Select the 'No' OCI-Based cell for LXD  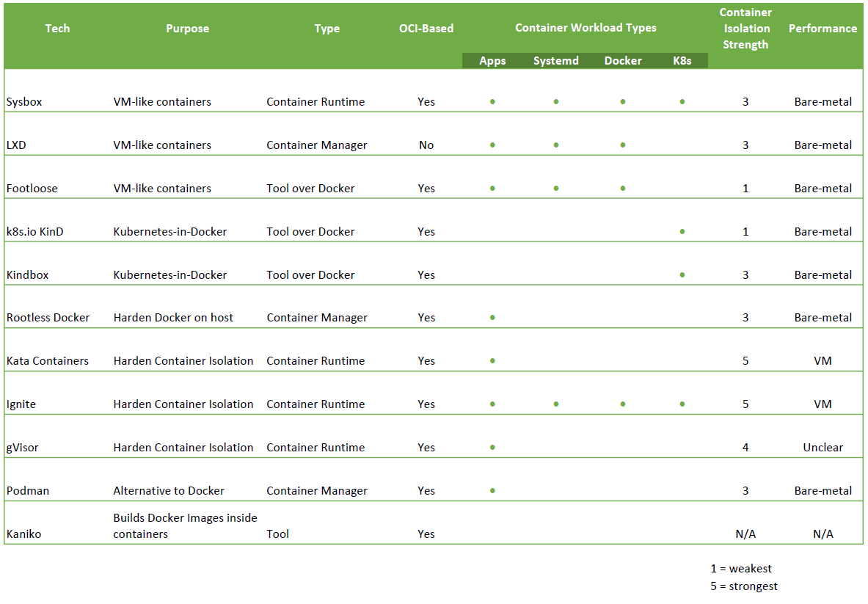pos(426,145)
